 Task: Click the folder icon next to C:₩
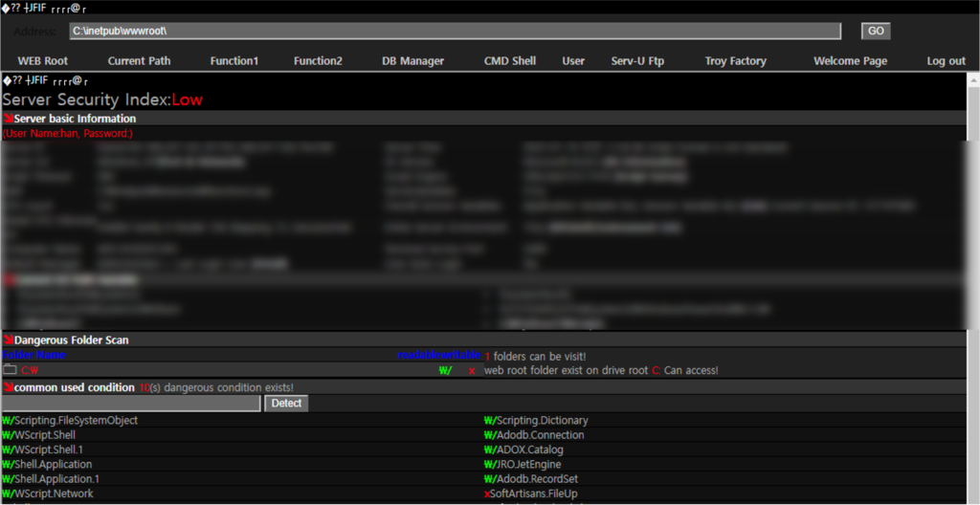pyautogui.click(x=10, y=370)
